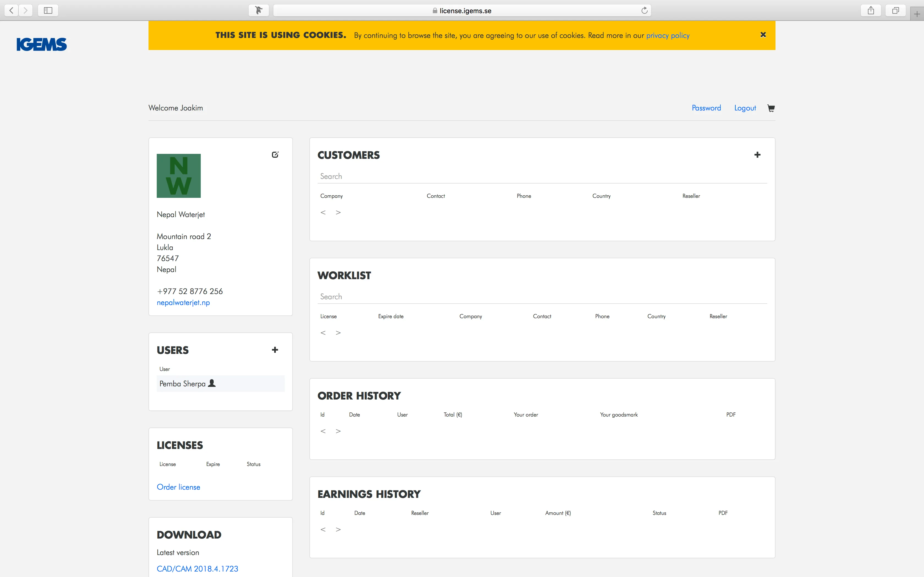The height and width of the screenshot is (577, 924).
Task: Click the edit company profile icon
Action: [275, 154]
